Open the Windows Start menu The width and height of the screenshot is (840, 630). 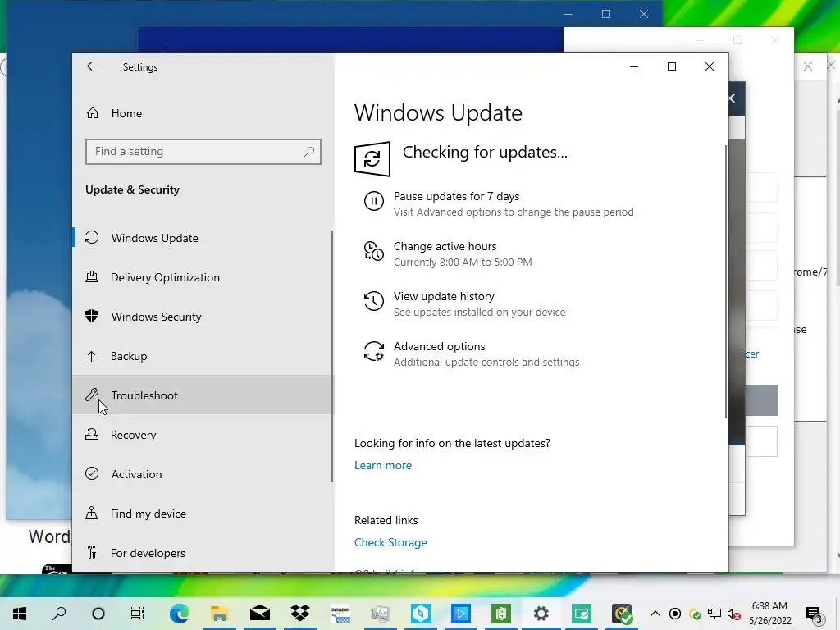point(20,614)
